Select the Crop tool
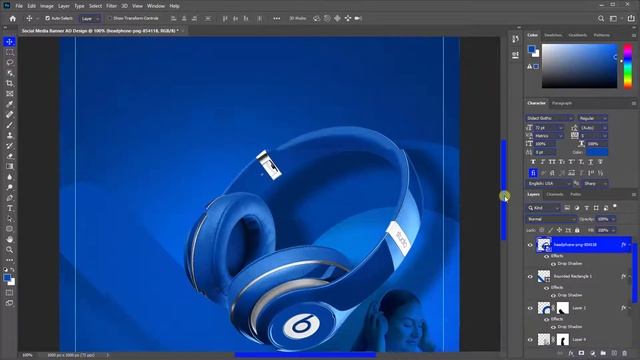This screenshot has height=360, width=640. tap(9, 83)
